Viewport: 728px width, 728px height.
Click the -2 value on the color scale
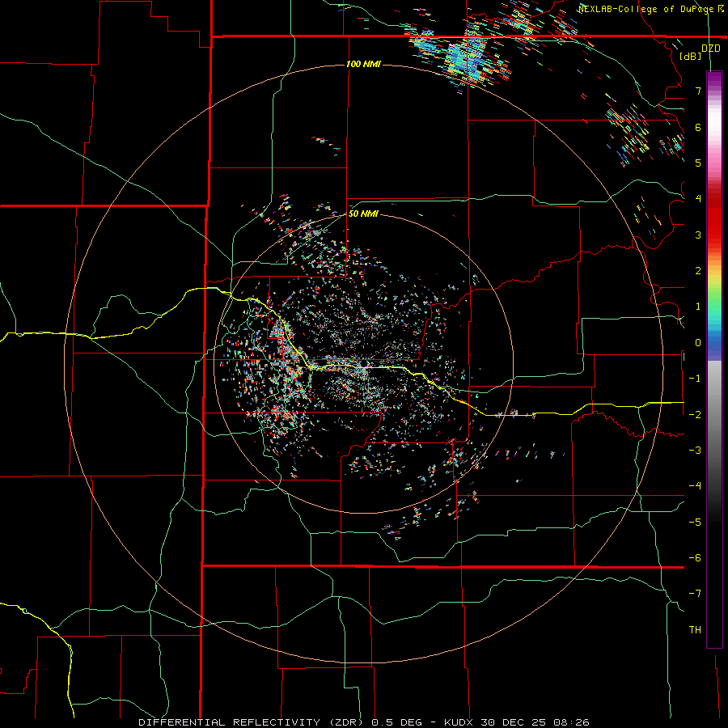[695, 414]
